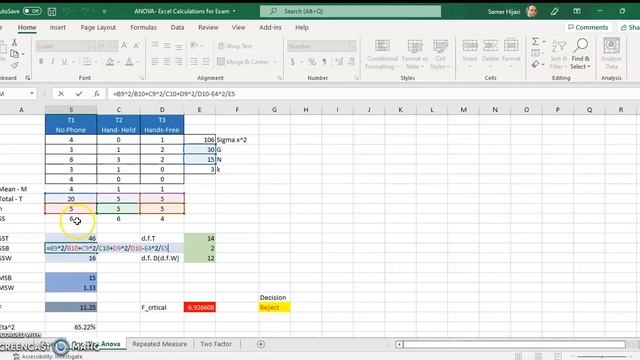The image size is (640, 360).
Task: Click the Insert Function fx icon
Action: click(96, 94)
